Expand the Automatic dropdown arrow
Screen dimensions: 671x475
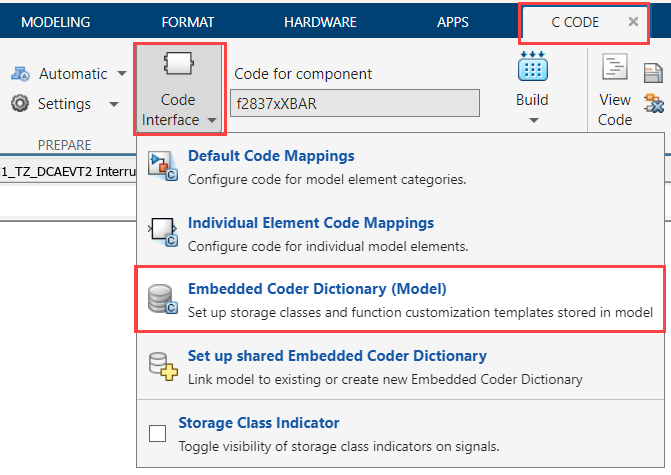coord(122,74)
